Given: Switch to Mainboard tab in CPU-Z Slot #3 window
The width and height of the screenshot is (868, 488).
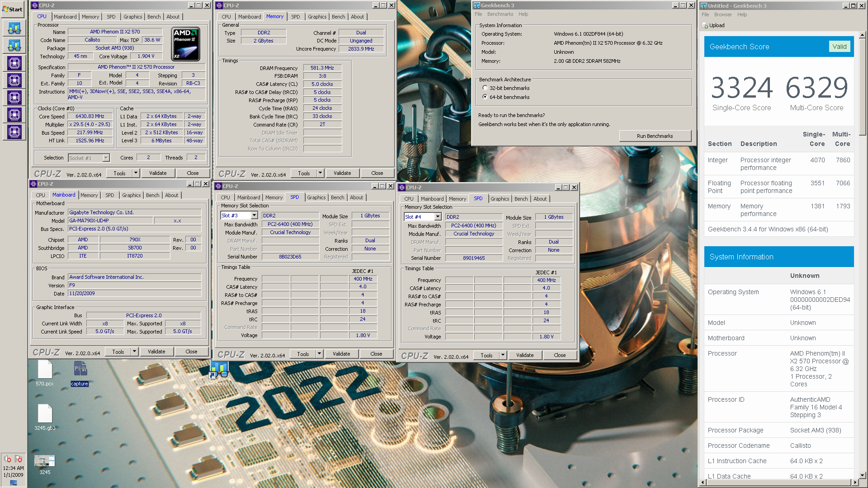Looking at the screenshot, I should pyautogui.click(x=249, y=197).
